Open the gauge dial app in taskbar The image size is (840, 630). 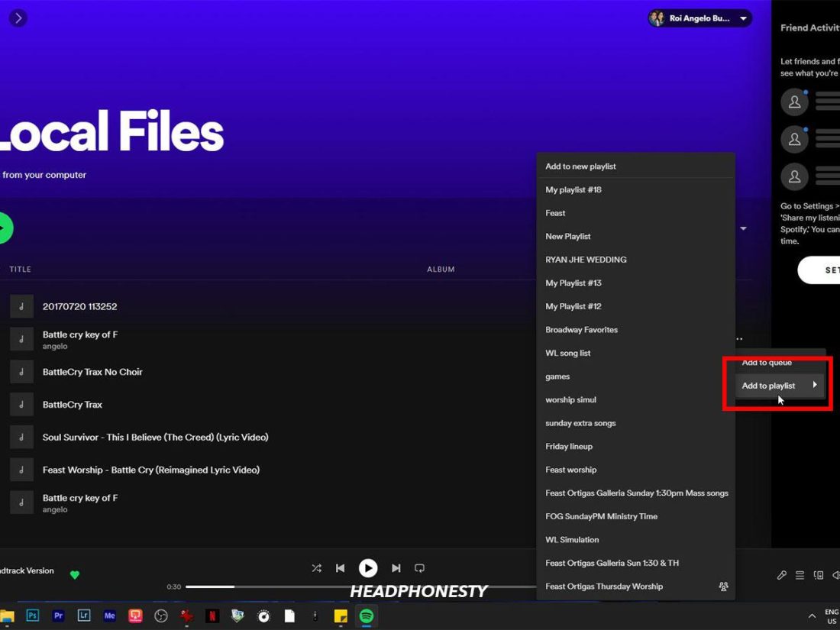click(x=263, y=616)
